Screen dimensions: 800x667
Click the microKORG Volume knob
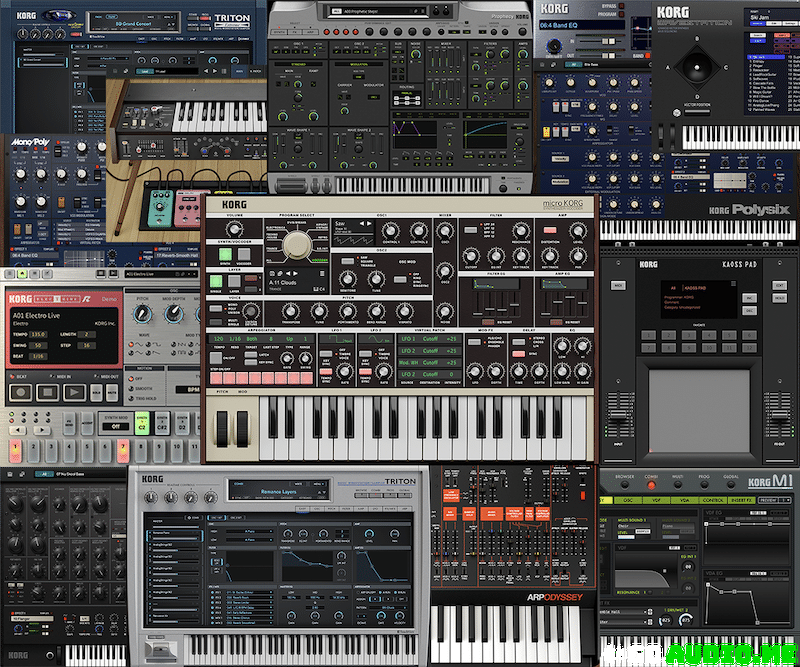(x=234, y=230)
